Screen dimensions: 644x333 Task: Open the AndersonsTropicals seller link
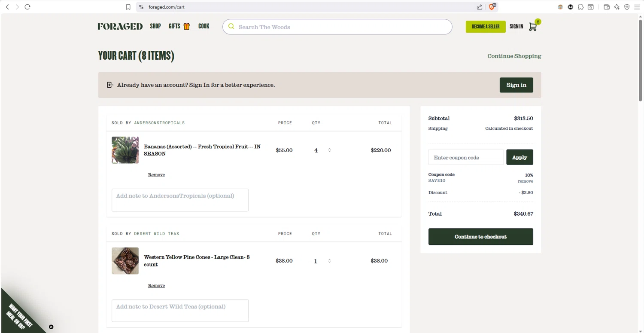pyautogui.click(x=159, y=123)
